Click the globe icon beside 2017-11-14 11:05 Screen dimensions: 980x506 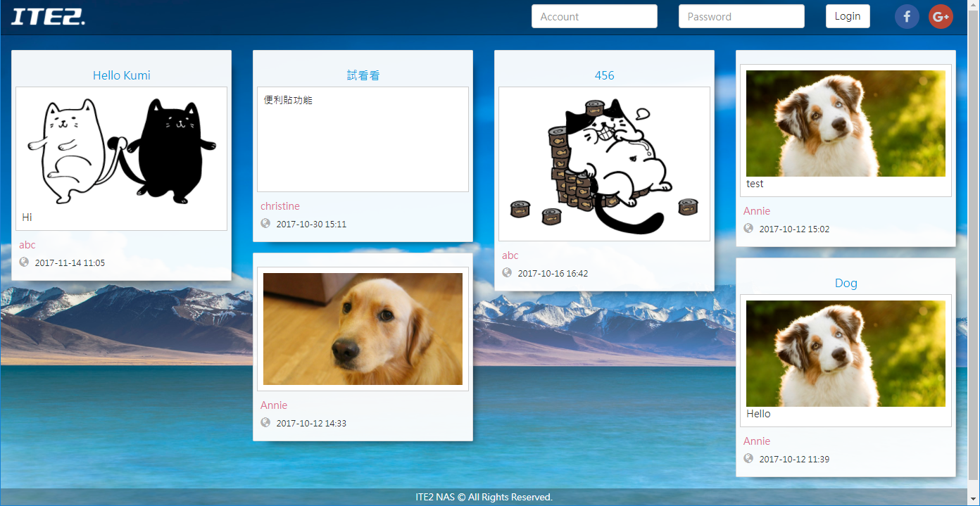click(25, 262)
